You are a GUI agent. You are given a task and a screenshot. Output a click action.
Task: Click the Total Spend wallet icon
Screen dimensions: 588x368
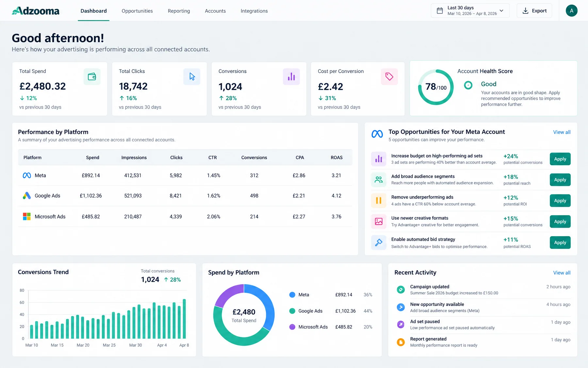click(92, 77)
